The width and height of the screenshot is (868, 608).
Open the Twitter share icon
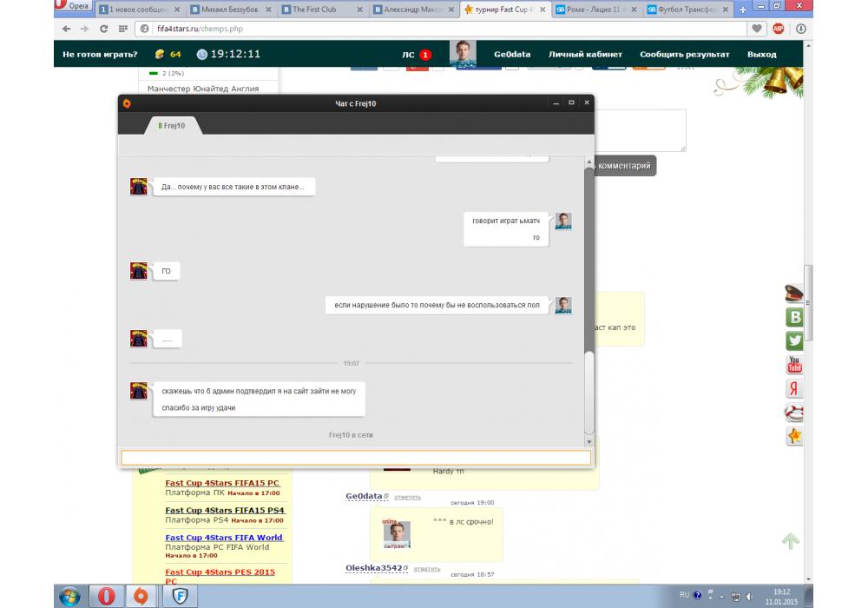pyautogui.click(x=793, y=340)
